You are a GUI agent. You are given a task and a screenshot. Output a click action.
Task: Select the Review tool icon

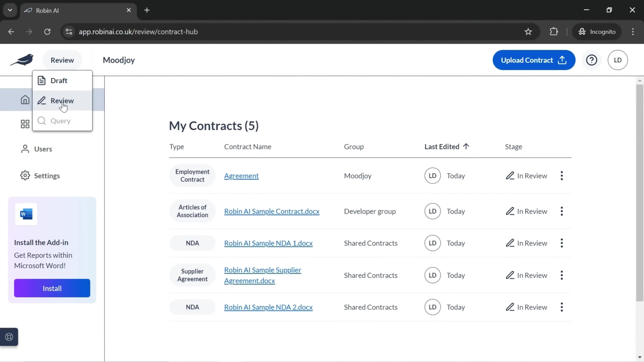[42, 100]
